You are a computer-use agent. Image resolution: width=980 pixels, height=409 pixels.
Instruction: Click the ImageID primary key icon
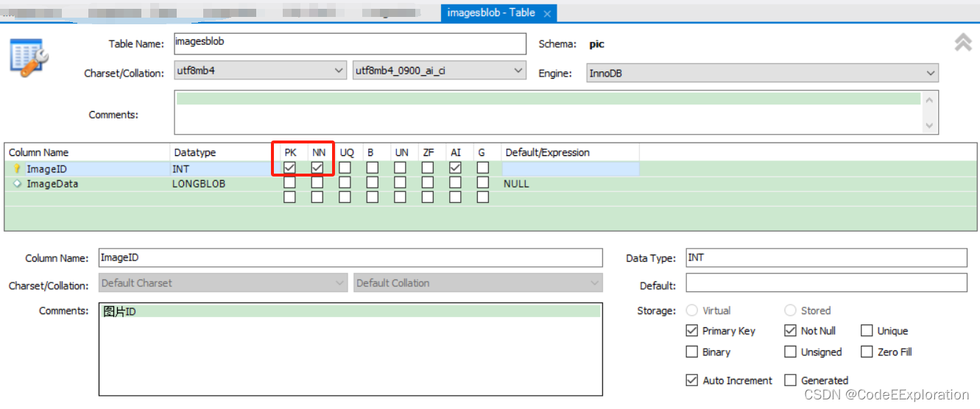18,168
